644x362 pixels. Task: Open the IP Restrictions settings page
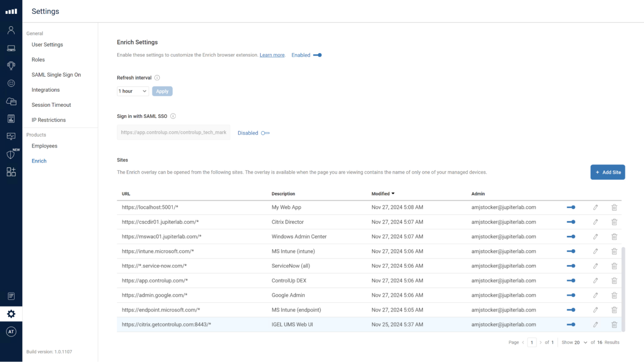[49, 120]
